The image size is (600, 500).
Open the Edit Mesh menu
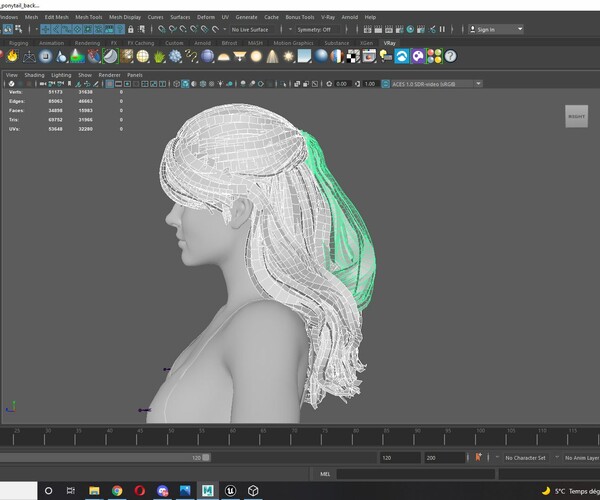[x=57, y=17]
